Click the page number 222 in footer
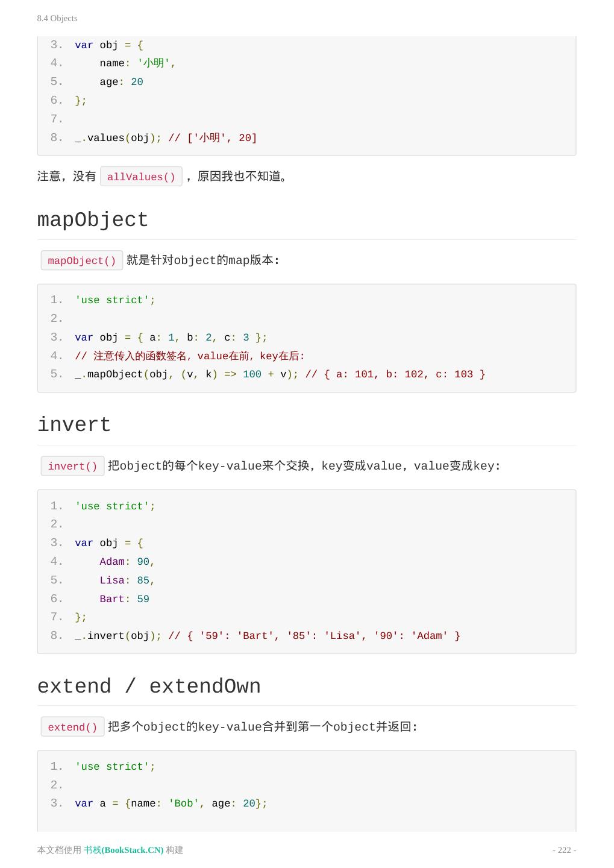614x868 pixels. 564,850
